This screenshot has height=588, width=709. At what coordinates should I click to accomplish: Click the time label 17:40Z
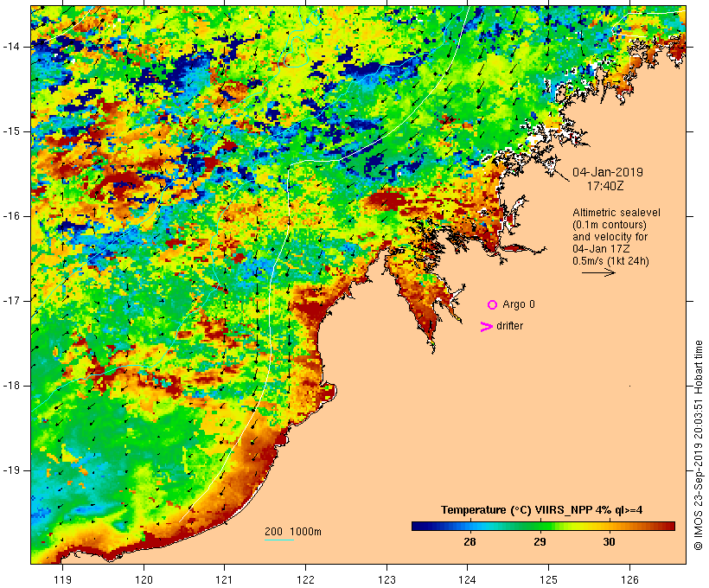(605, 187)
